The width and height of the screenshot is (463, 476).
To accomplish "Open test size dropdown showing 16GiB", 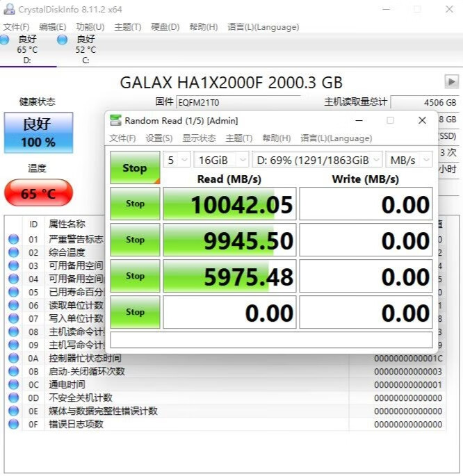I will (221, 160).
